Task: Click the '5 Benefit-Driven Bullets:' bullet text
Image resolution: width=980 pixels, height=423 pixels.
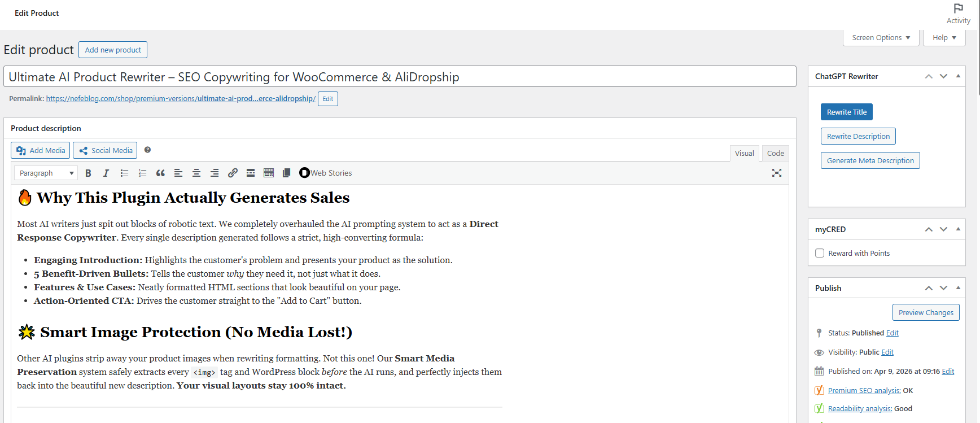Action: tap(91, 273)
